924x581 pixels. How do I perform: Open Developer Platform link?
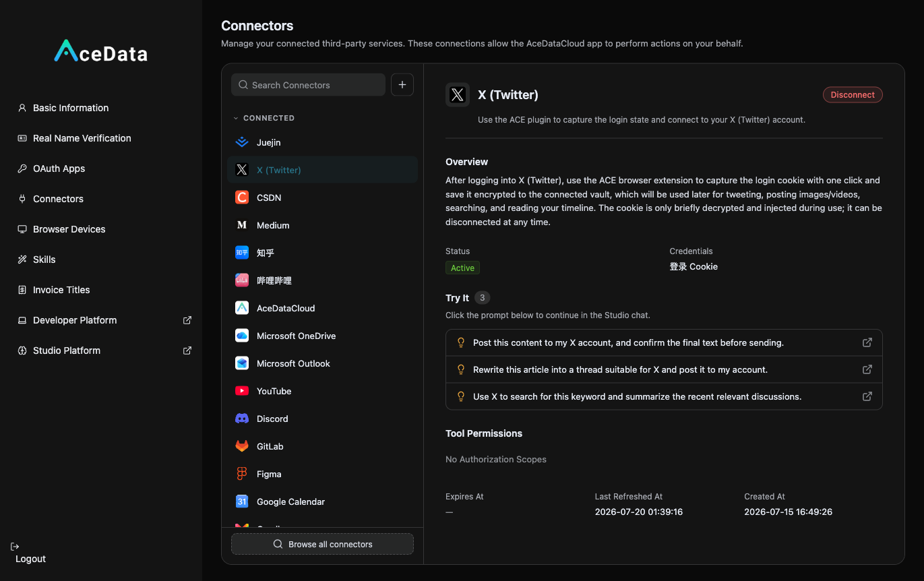click(x=75, y=320)
